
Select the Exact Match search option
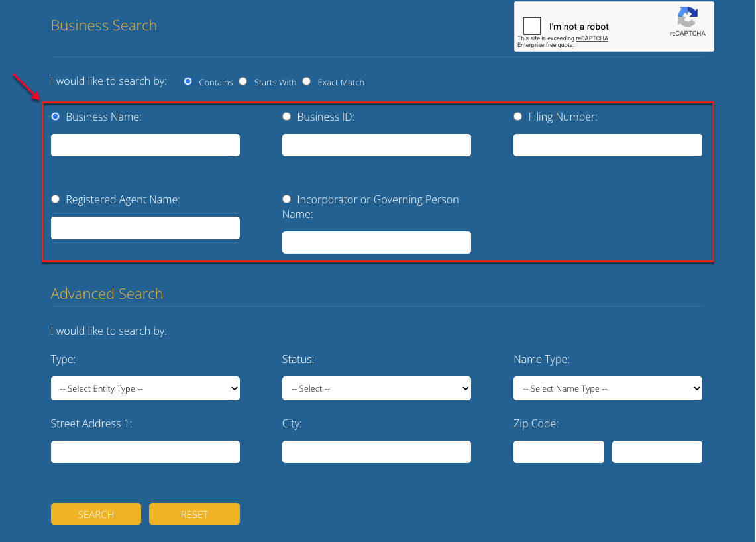pos(307,81)
